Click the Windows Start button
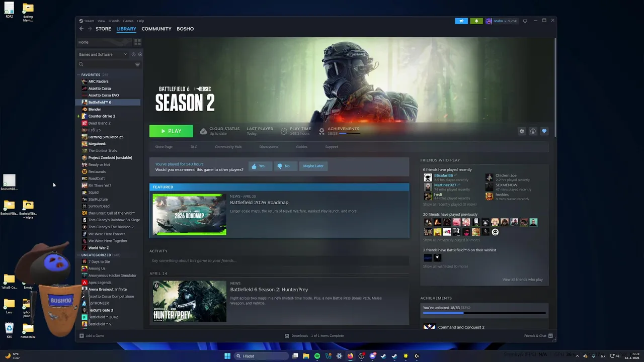This screenshot has height=362, width=644. pos(227,356)
